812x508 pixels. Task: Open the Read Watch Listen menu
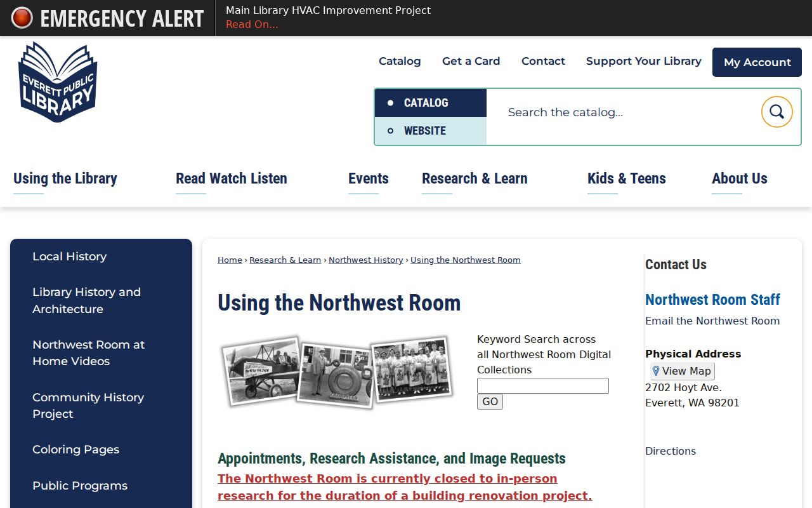point(232,178)
